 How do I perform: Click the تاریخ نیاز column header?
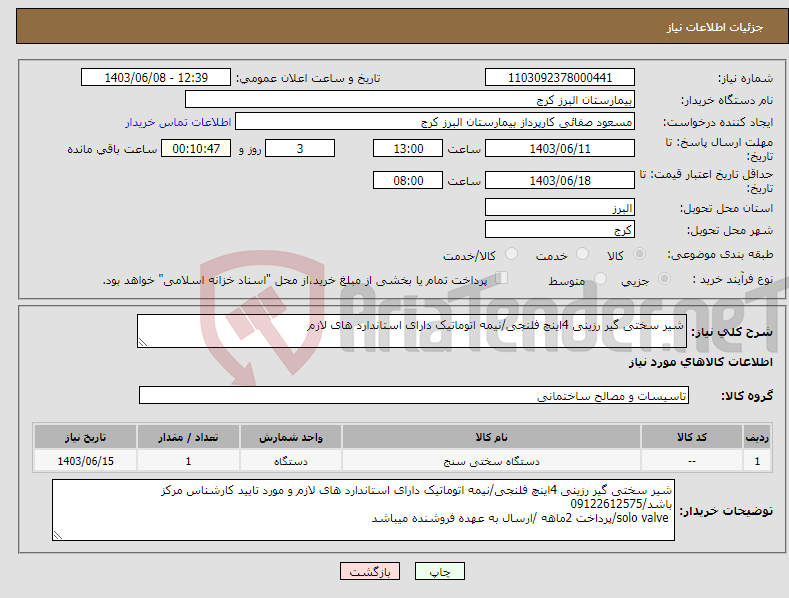[x=85, y=437]
